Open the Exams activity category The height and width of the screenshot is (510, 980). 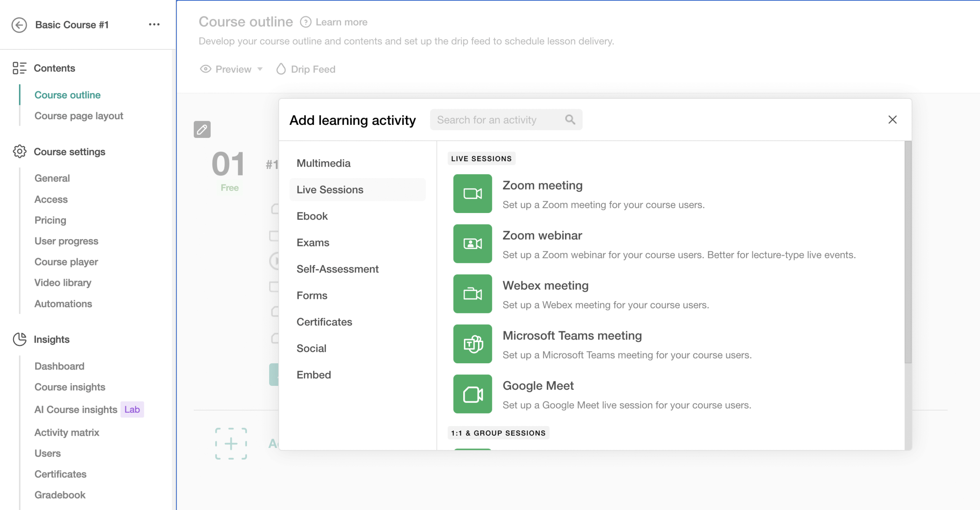313,243
